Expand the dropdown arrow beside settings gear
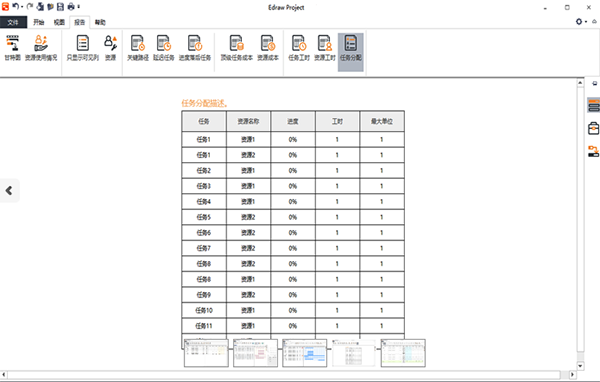 pyautogui.click(x=586, y=22)
